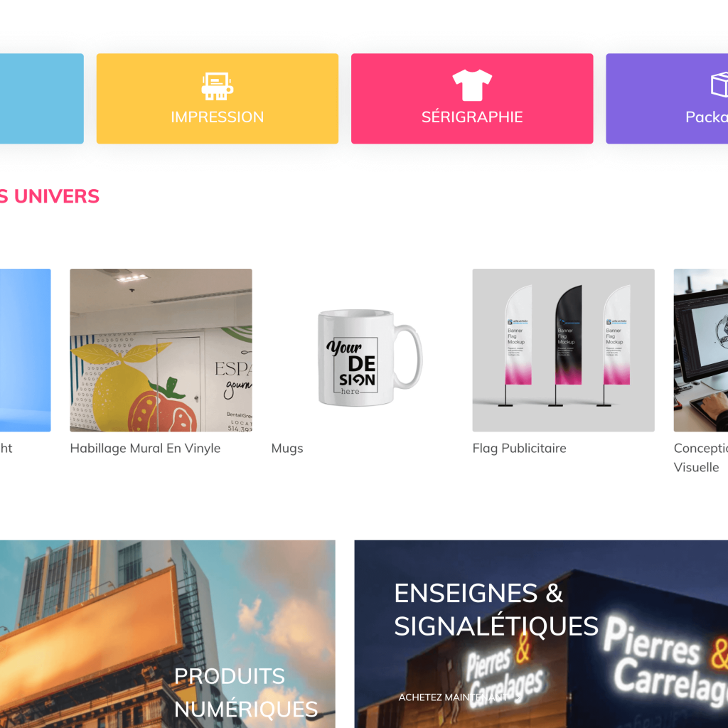Image resolution: width=728 pixels, height=728 pixels.
Task: Open the ENSEIGNES & SIGNALÉTIQUES banner heading
Action: tap(496, 609)
